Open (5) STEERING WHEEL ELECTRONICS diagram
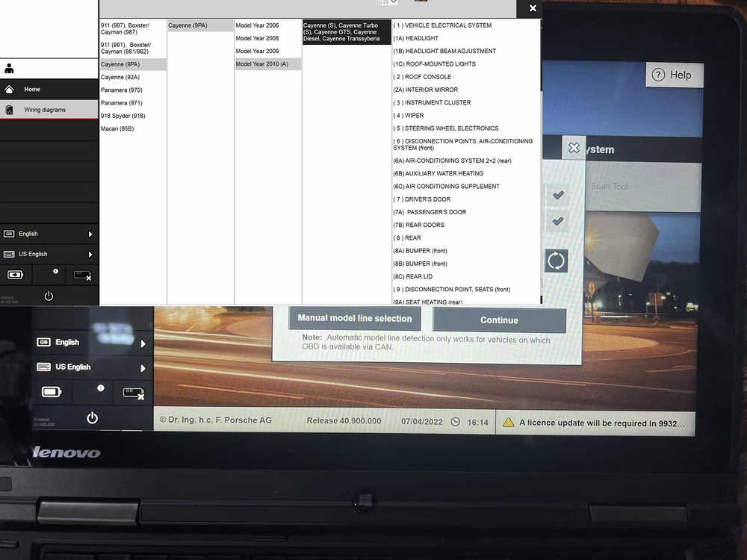747x560 pixels. click(445, 128)
